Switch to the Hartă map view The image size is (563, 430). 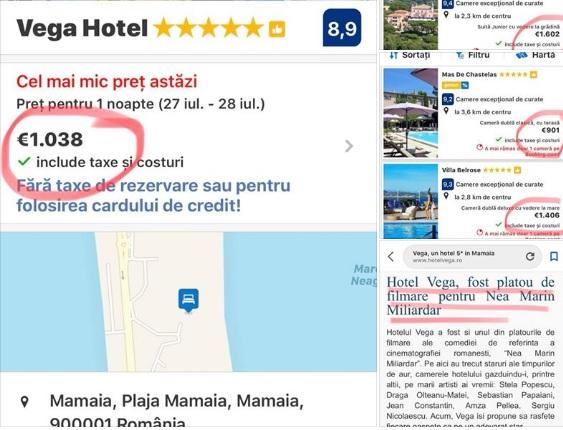[x=536, y=55]
